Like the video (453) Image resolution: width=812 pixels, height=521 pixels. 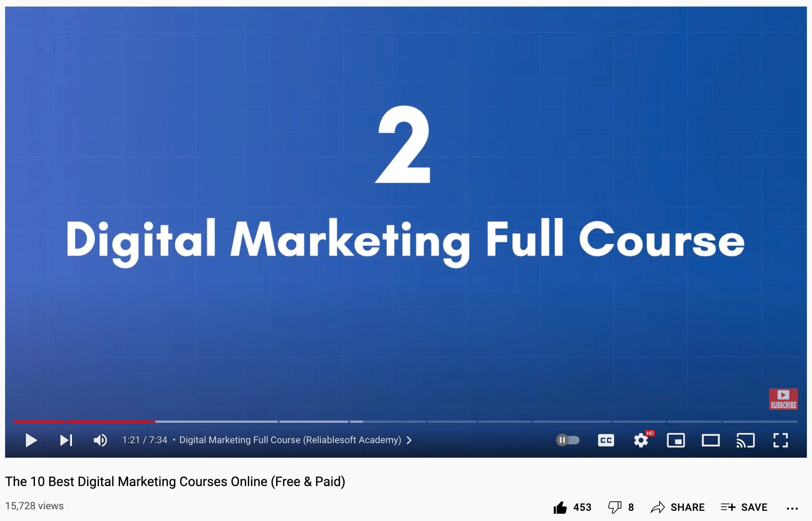click(x=560, y=507)
